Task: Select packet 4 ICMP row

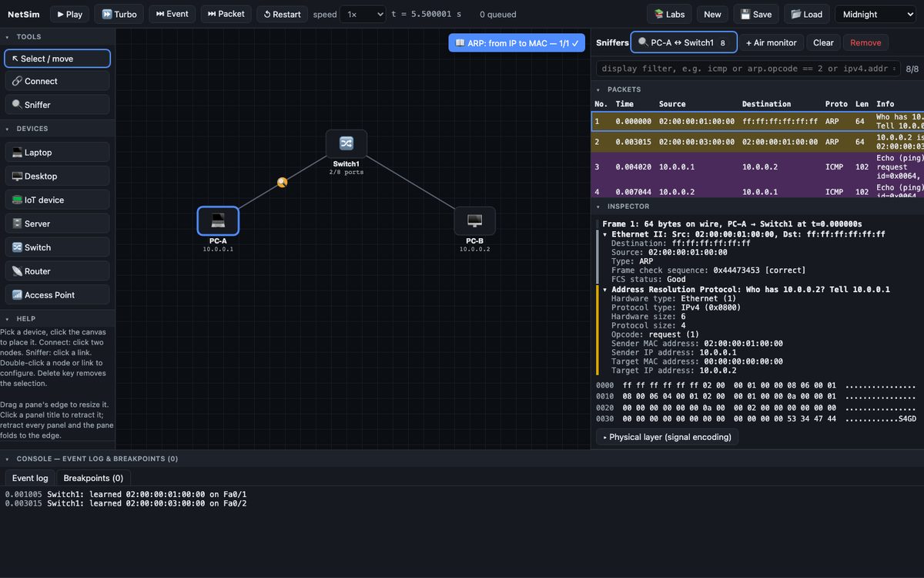Action: pyautogui.click(x=758, y=190)
